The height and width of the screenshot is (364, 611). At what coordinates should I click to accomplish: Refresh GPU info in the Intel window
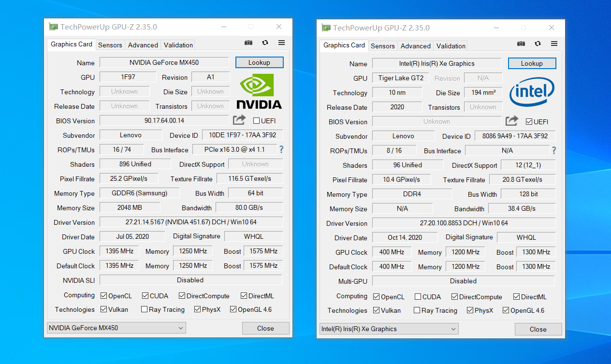pyautogui.click(x=538, y=44)
